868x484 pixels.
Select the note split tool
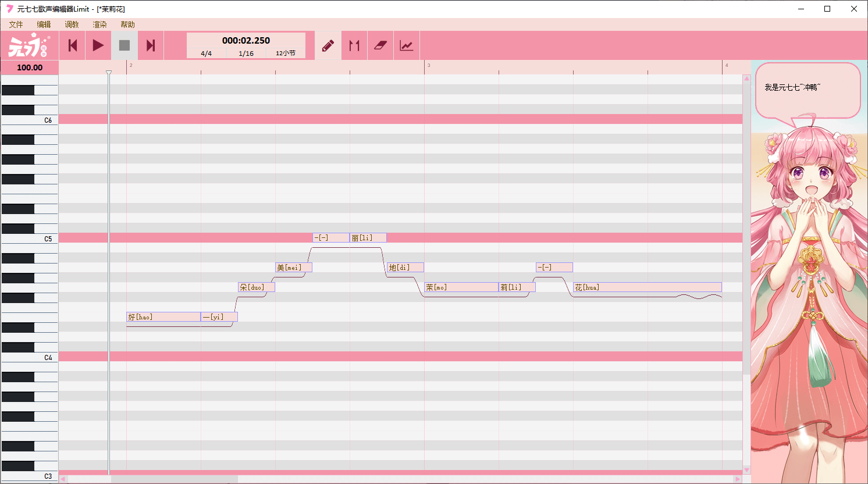coord(354,45)
